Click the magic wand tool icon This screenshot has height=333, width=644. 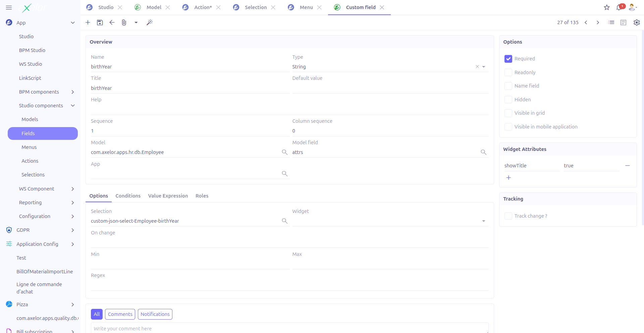150,22
